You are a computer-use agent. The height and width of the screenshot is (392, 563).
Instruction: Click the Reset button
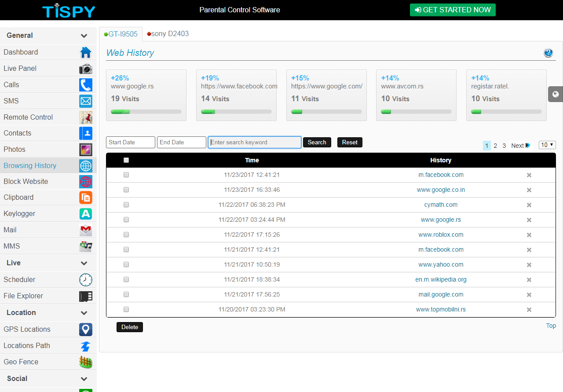pyautogui.click(x=350, y=142)
